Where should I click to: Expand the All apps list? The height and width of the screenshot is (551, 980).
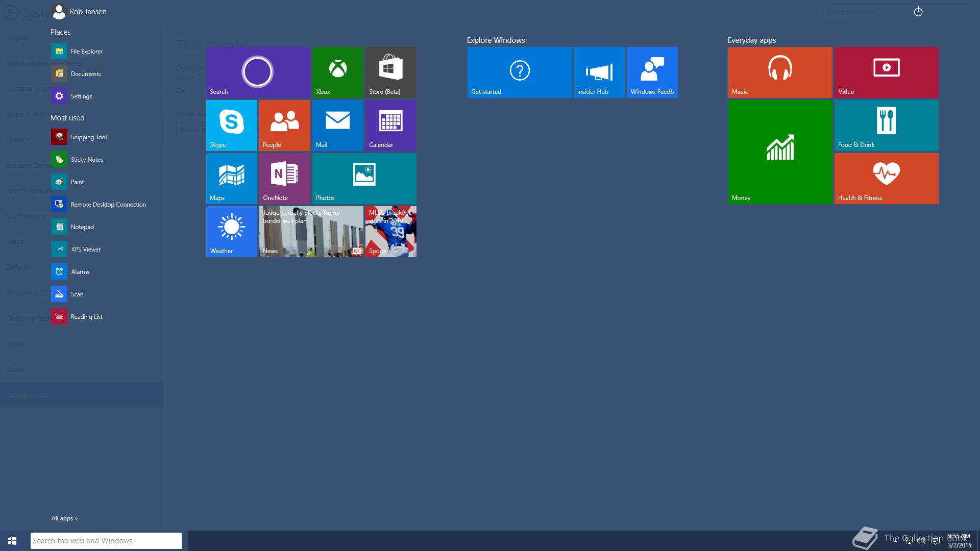[65, 518]
